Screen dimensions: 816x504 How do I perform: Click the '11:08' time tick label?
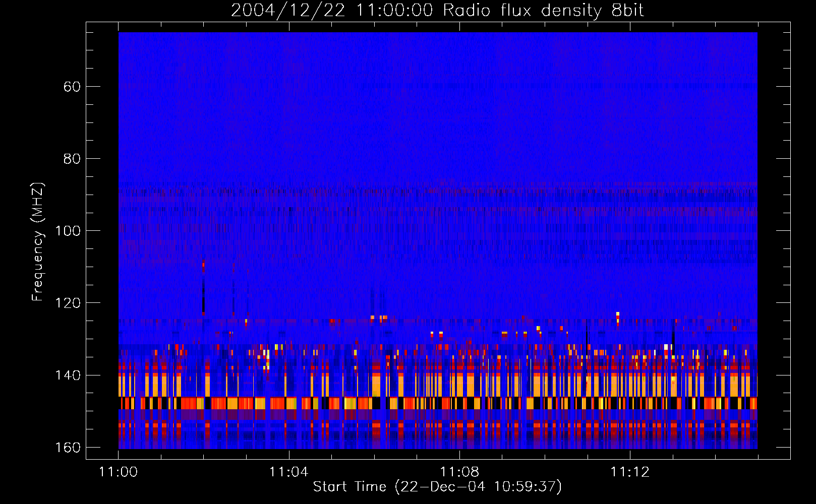[x=459, y=472]
